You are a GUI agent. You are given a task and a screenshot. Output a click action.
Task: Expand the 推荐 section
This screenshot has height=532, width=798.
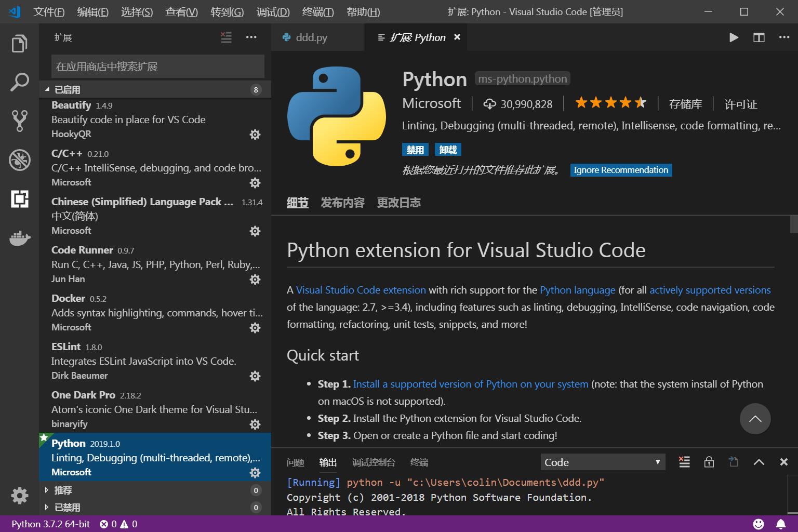click(x=63, y=490)
